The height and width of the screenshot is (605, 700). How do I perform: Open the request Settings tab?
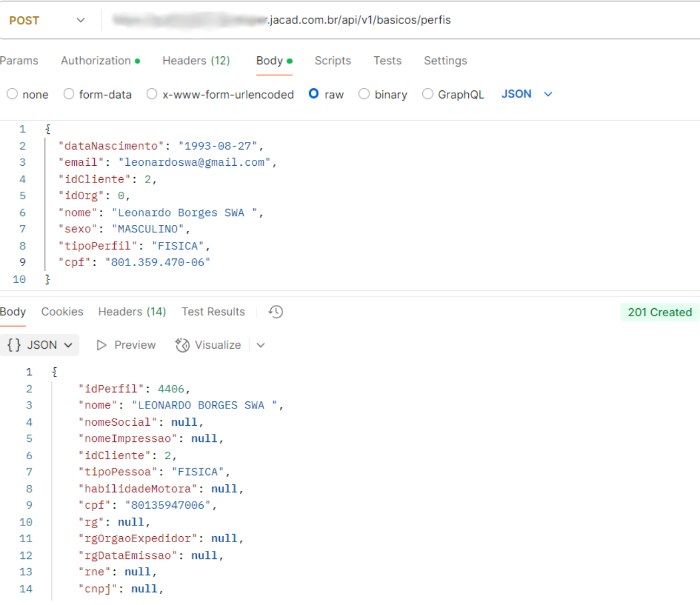[x=446, y=61]
